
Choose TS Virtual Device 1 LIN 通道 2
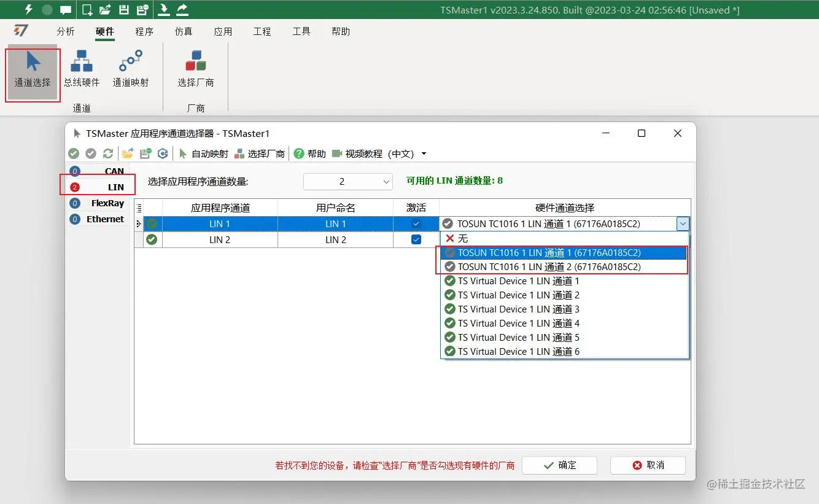[x=564, y=295]
